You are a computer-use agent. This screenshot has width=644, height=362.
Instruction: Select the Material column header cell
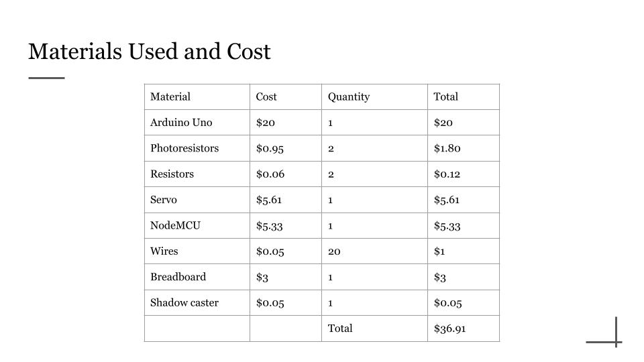(x=197, y=97)
